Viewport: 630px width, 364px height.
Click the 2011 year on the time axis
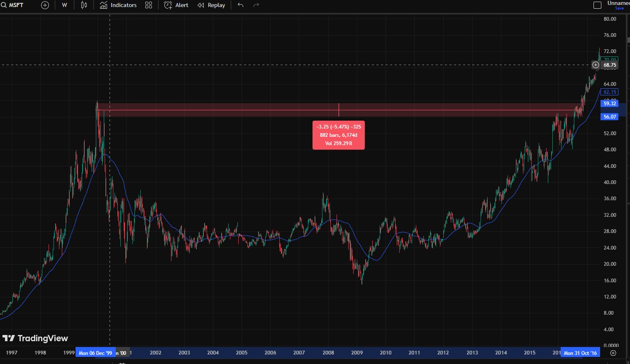coord(414,353)
